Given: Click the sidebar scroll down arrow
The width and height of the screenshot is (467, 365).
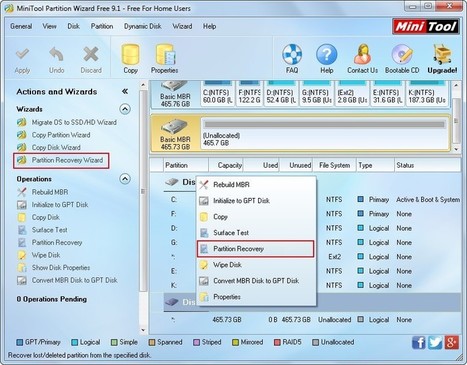Looking at the screenshot, I should [x=143, y=330].
